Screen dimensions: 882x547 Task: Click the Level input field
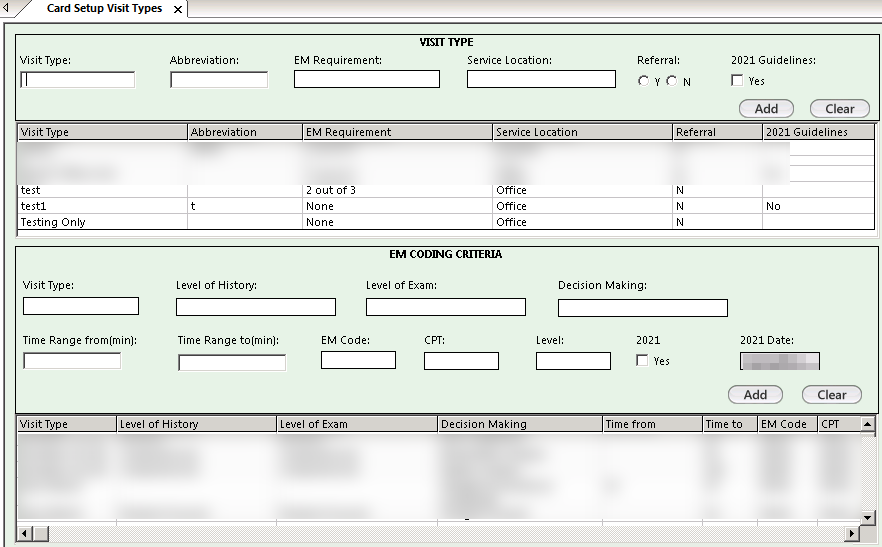point(573,361)
